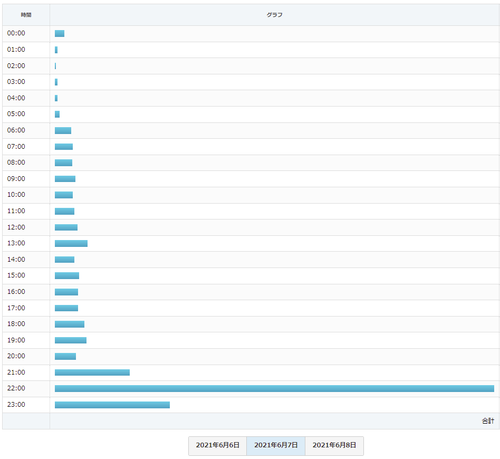Image resolution: width=500 pixels, height=459 pixels.
Task: Click the 08:00 time label
Action: tap(16, 163)
